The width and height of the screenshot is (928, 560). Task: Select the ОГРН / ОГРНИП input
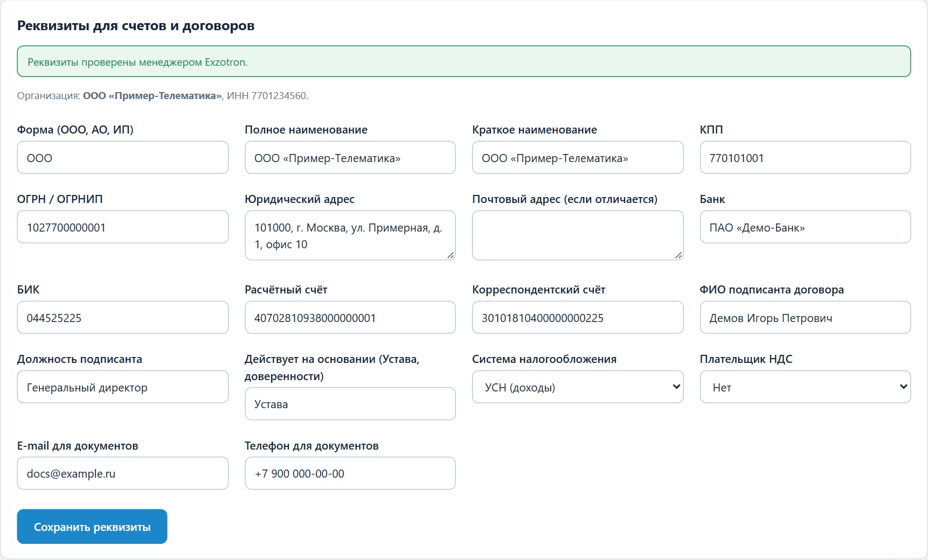123,227
